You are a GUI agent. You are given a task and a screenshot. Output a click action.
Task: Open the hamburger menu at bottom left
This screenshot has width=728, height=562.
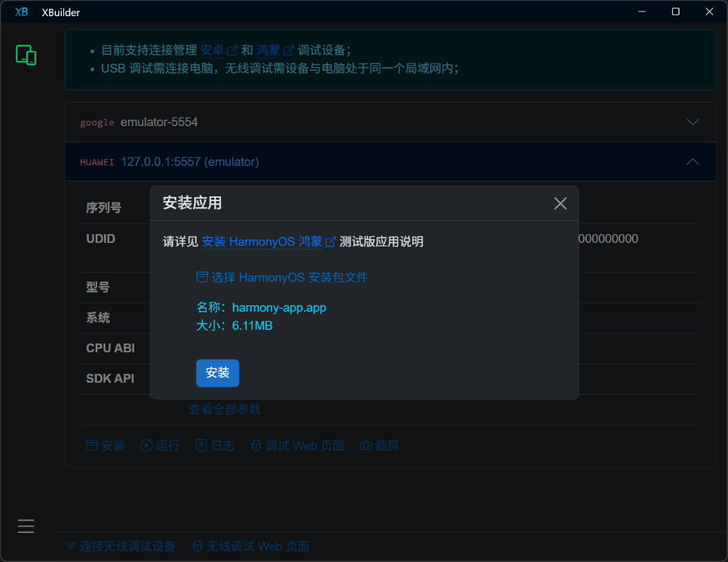(x=26, y=526)
